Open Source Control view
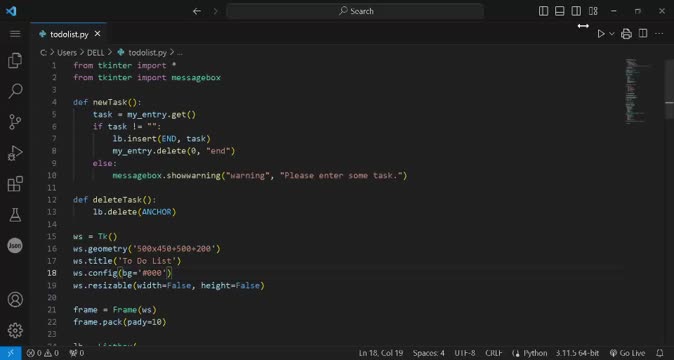This screenshot has height=360, width=674. click(x=15, y=122)
